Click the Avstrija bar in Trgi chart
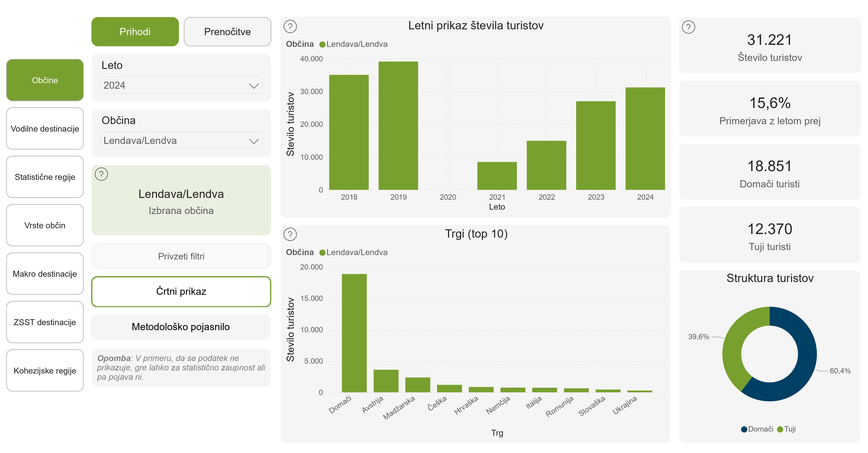The image size is (868, 453). (386, 381)
